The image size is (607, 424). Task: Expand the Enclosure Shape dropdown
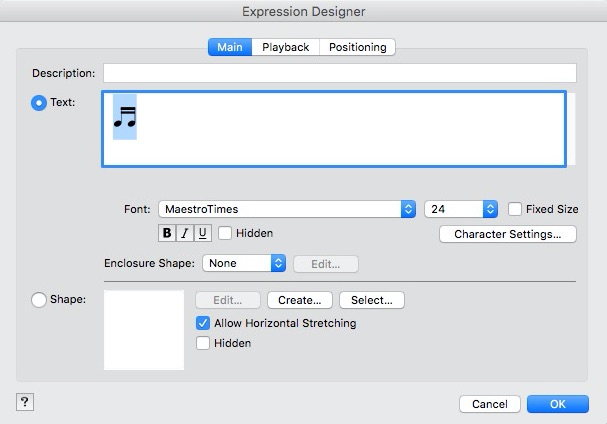click(245, 264)
